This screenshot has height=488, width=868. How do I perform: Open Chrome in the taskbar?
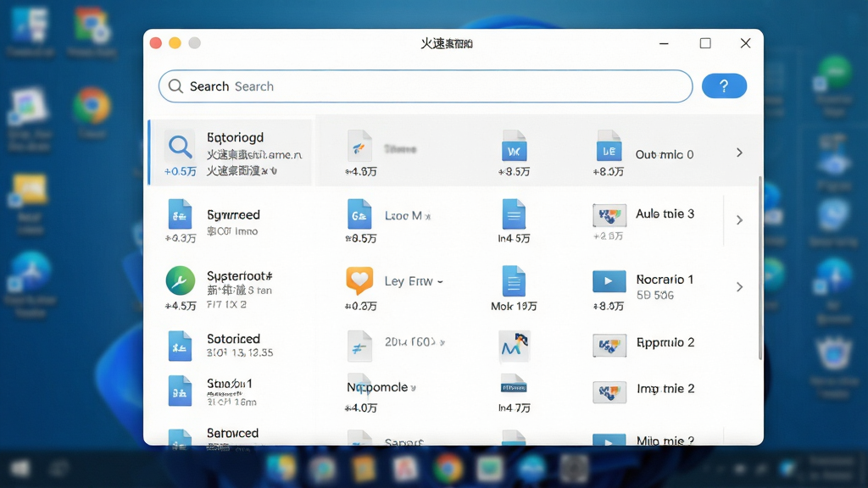coord(448,468)
